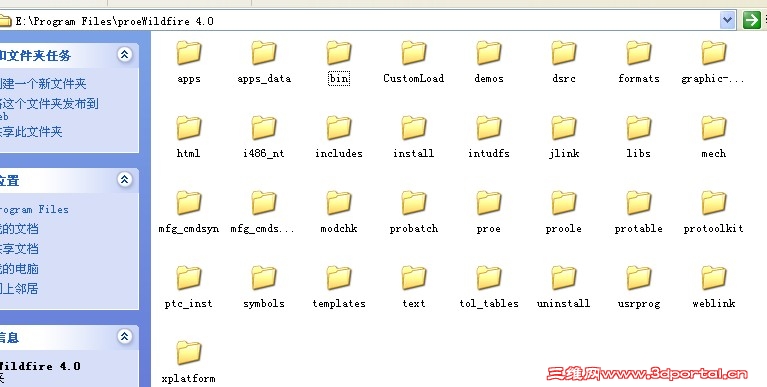Select the CustomLoad folder icon
The width and height of the screenshot is (767, 387).
click(x=414, y=53)
